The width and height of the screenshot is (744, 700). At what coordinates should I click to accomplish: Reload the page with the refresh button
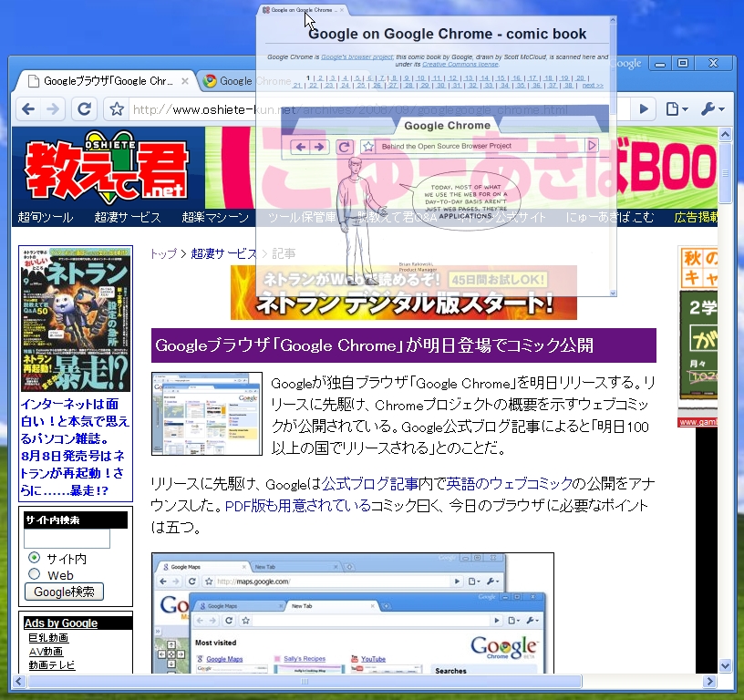tap(85, 109)
